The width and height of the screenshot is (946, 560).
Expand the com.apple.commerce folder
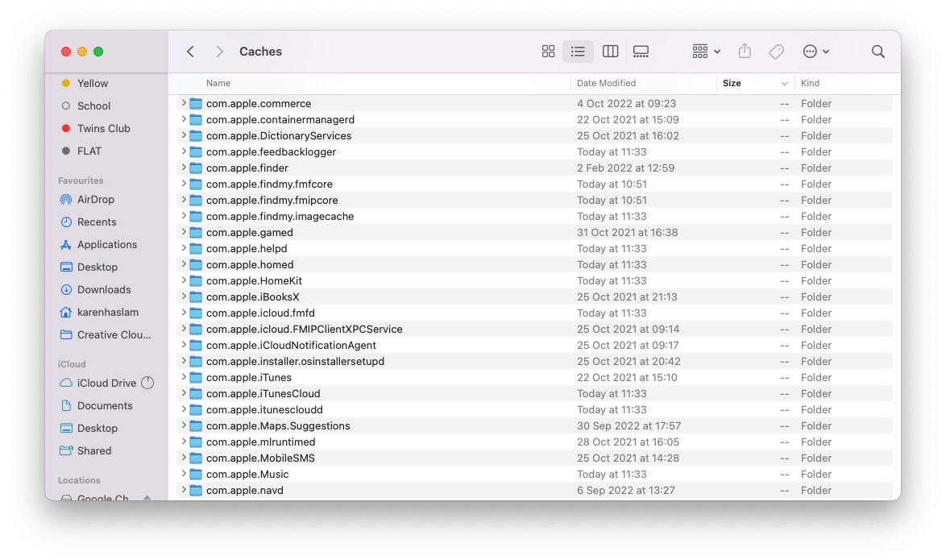pyautogui.click(x=184, y=103)
